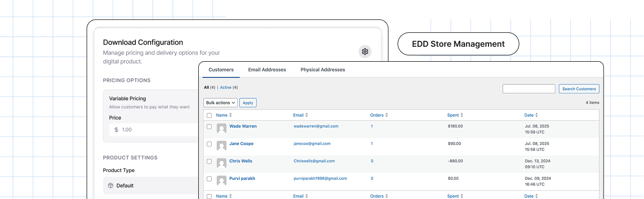
Task: Click Wade Warren's avatar thumbnail
Action: click(x=221, y=128)
